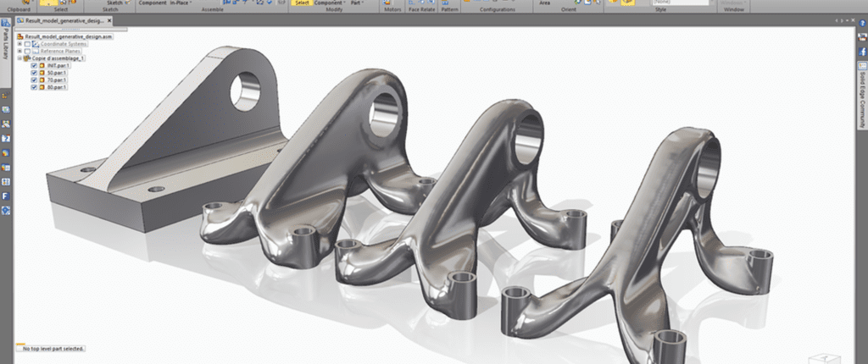This screenshot has height=364, width=868.
Task: Click the Reference Planes label
Action: pyautogui.click(x=60, y=51)
